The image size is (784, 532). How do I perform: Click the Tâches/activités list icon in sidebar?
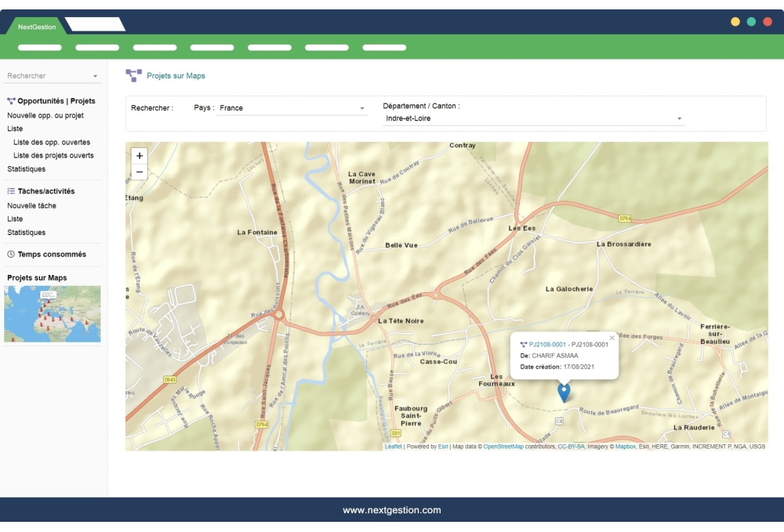tap(11, 190)
